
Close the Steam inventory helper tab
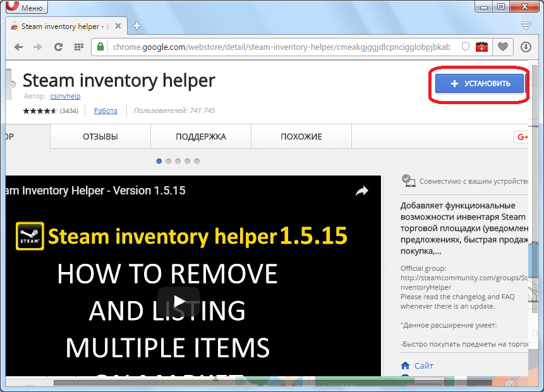pyautogui.click(x=119, y=26)
